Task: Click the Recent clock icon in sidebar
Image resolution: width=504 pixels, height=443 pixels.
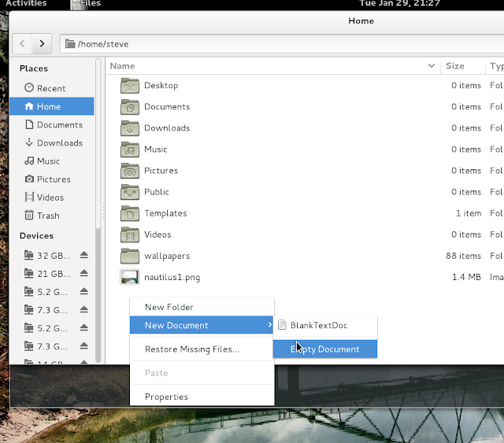Action: tap(29, 87)
